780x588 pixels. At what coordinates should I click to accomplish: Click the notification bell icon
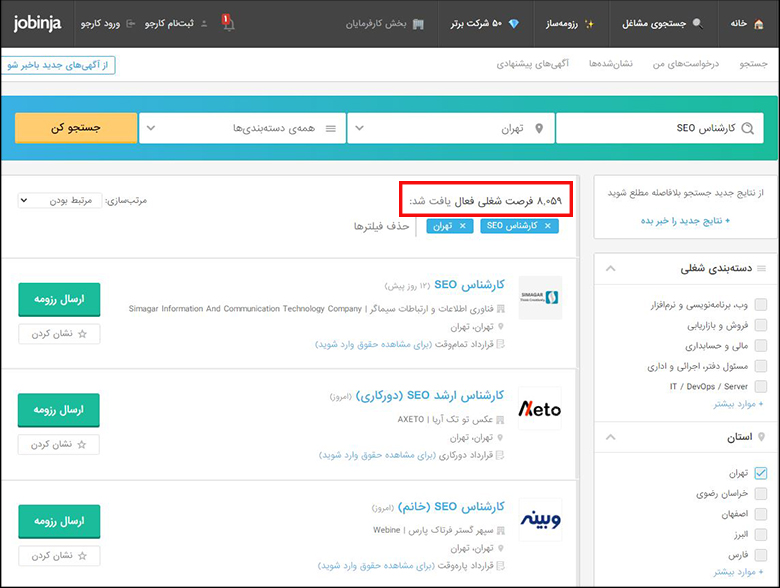tap(228, 23)
